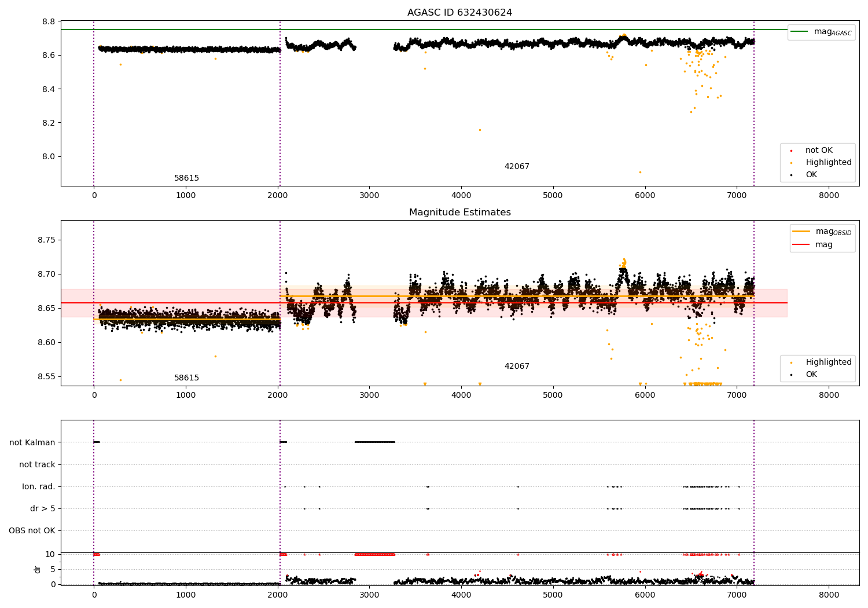Click "OK" in the Magnitude Estimates legend

(811, 374)
